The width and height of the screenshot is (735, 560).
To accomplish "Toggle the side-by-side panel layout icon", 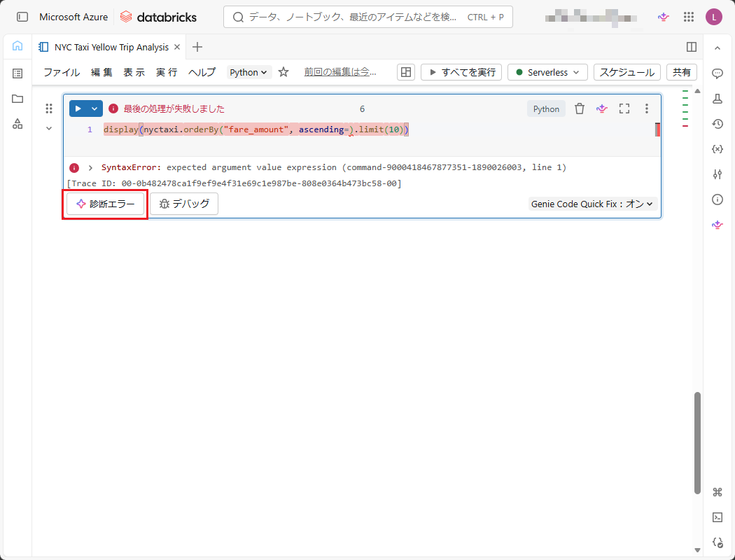I will click(692, 47).
